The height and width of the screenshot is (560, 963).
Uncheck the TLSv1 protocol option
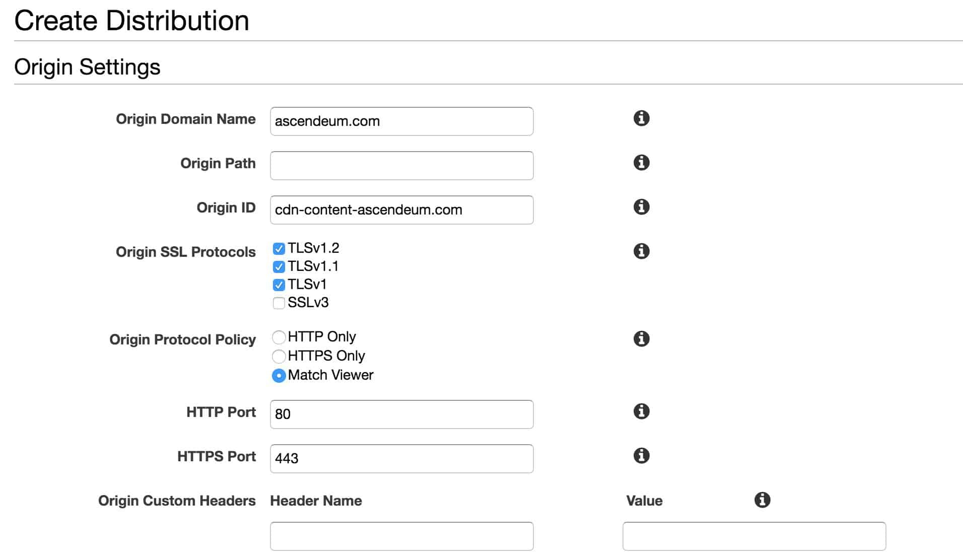pos(279,284)
